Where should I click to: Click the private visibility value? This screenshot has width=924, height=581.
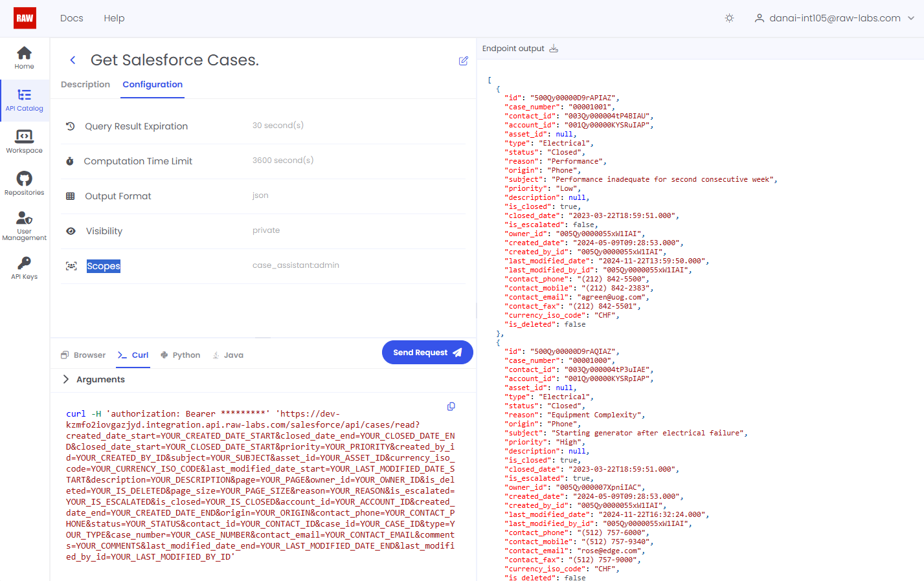266,230
